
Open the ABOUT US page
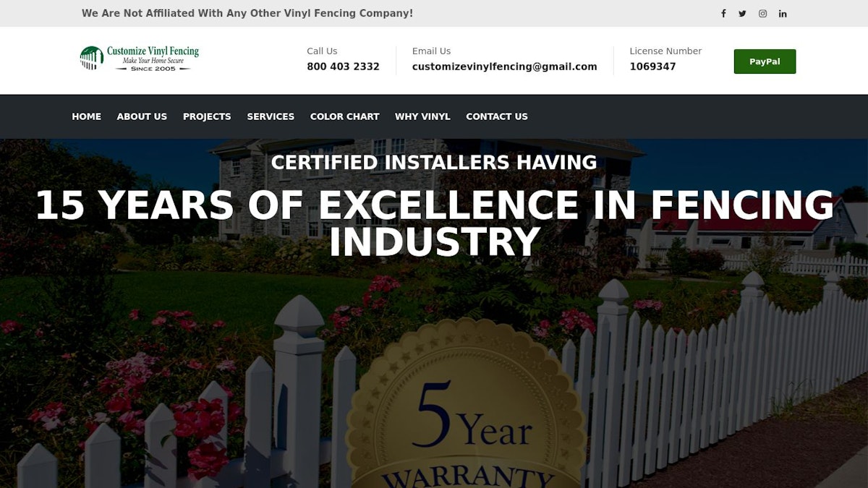[x=142, y=116]
